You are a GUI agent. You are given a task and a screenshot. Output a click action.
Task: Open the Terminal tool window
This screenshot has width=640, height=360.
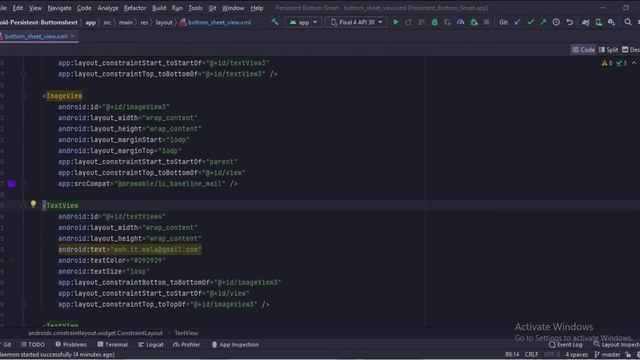113,344
